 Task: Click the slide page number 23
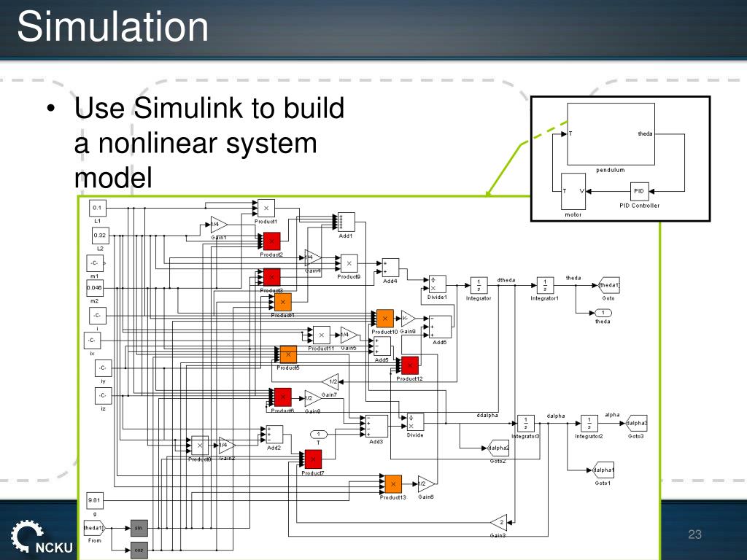pos(694,534)
